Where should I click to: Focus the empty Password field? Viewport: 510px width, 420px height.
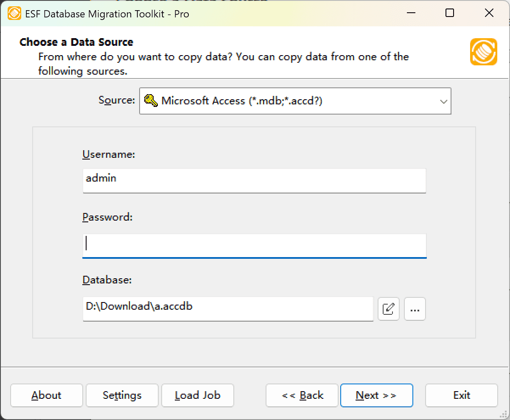click(255, 245)
